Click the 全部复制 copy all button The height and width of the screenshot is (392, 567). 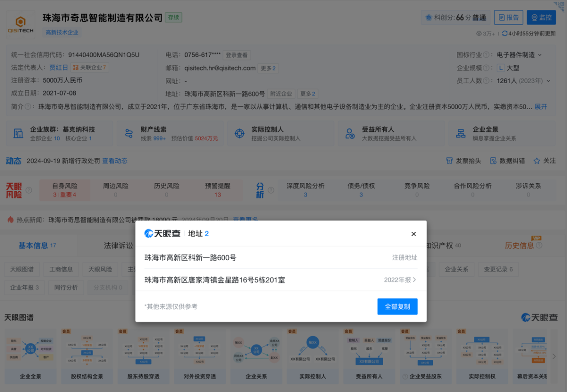pyautogui.click(x=397, y=307)
